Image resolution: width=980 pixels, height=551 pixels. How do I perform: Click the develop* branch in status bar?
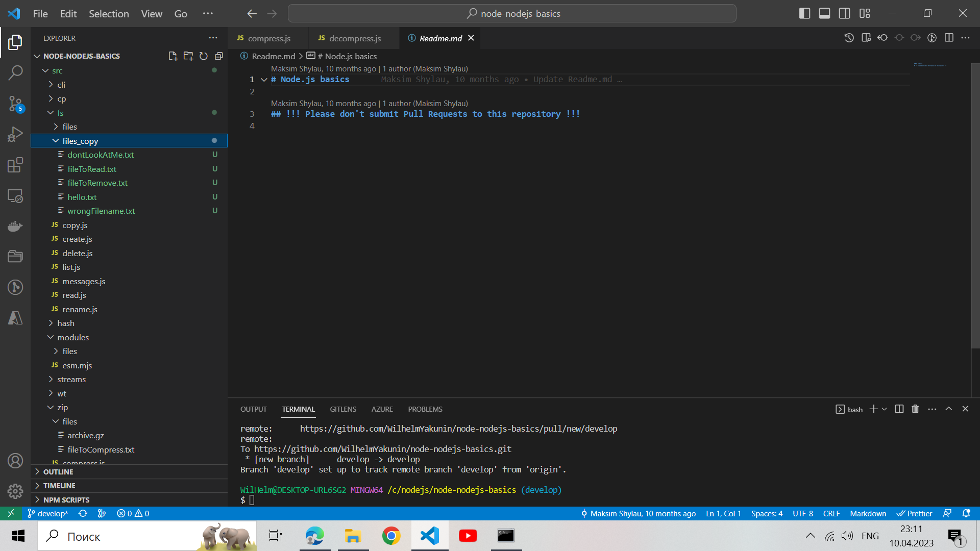coord(47,514)
